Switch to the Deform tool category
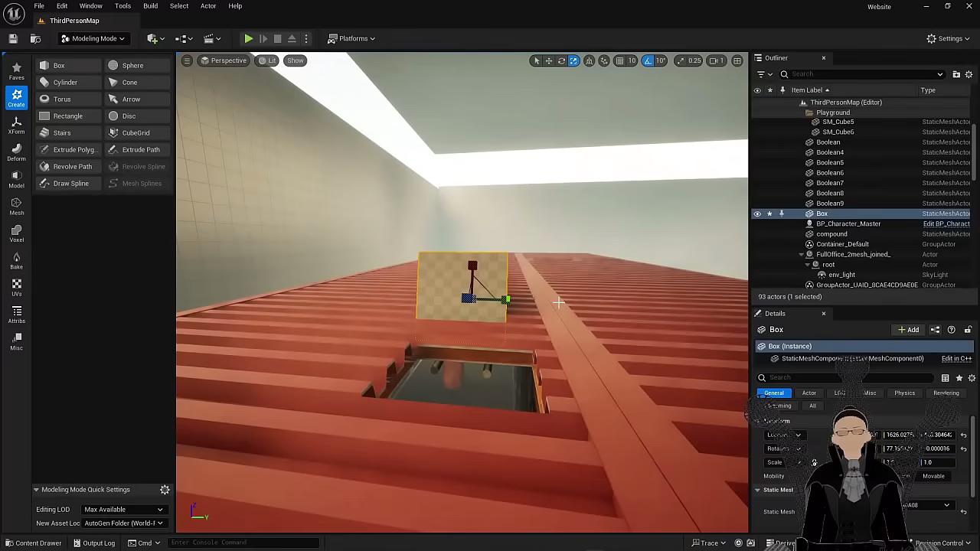The height and width of the screenshot is (551, 980). (x=16, y=152)
